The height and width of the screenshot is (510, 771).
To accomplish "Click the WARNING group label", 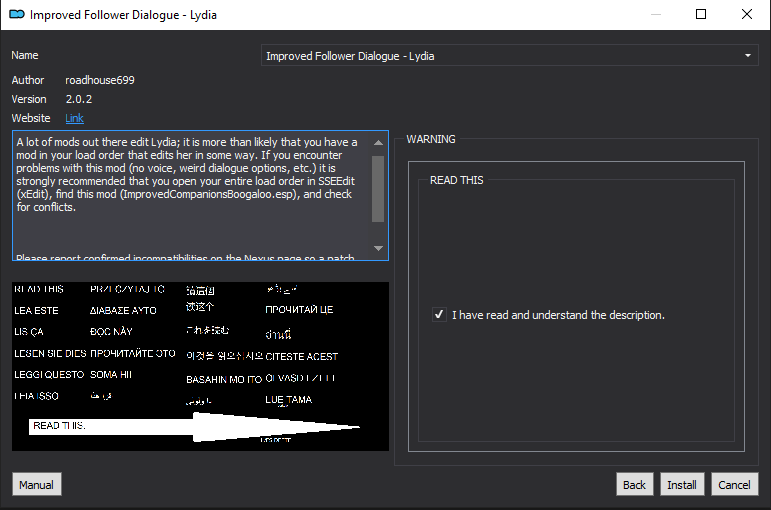I will 431,139.
